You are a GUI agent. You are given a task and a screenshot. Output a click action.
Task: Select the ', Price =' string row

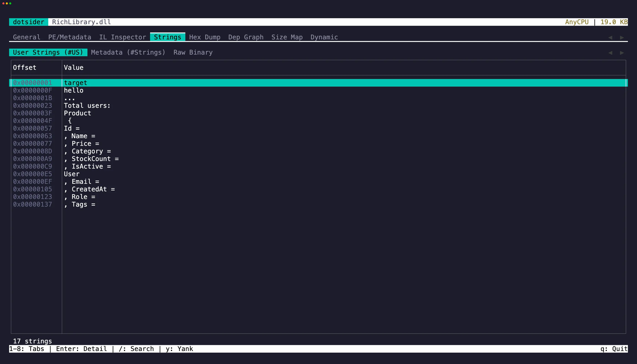click(318, 144)
